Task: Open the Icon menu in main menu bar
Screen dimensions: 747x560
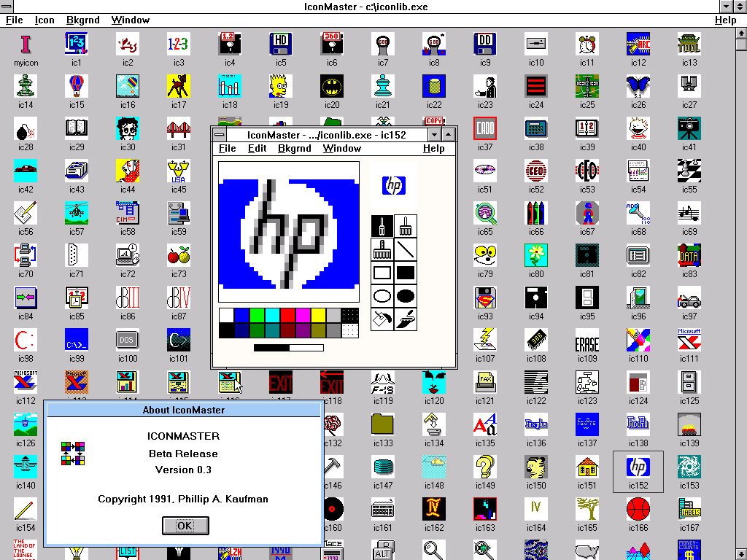Action: [45, 20]
